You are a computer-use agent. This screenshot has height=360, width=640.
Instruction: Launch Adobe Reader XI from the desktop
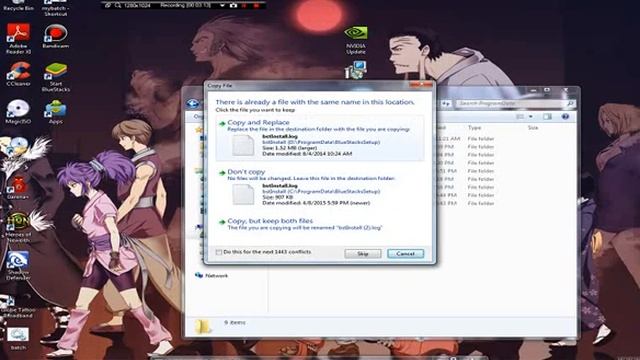coord(18,39)
